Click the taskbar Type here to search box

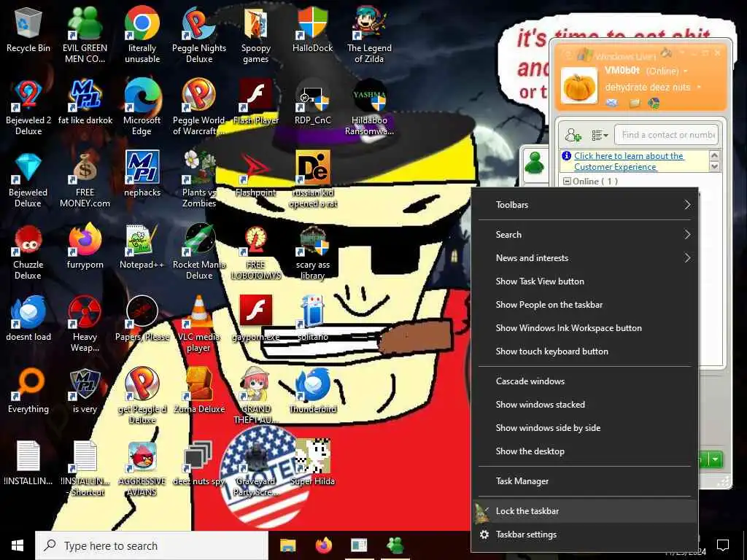point(152,545)
